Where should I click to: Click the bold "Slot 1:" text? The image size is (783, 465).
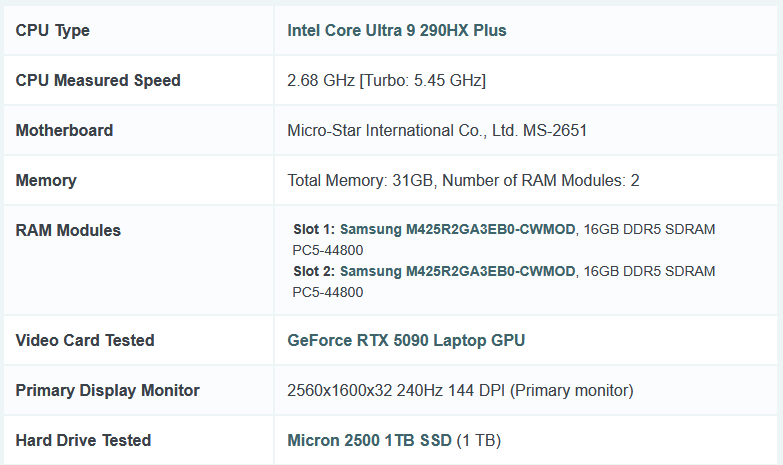point(314,229)
